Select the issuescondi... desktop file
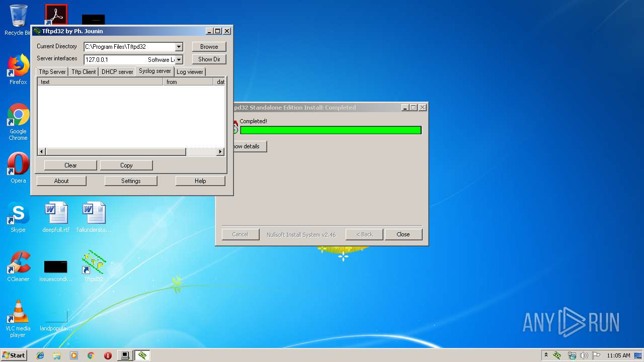Screen dimensions: 644x362 point(56,270)
